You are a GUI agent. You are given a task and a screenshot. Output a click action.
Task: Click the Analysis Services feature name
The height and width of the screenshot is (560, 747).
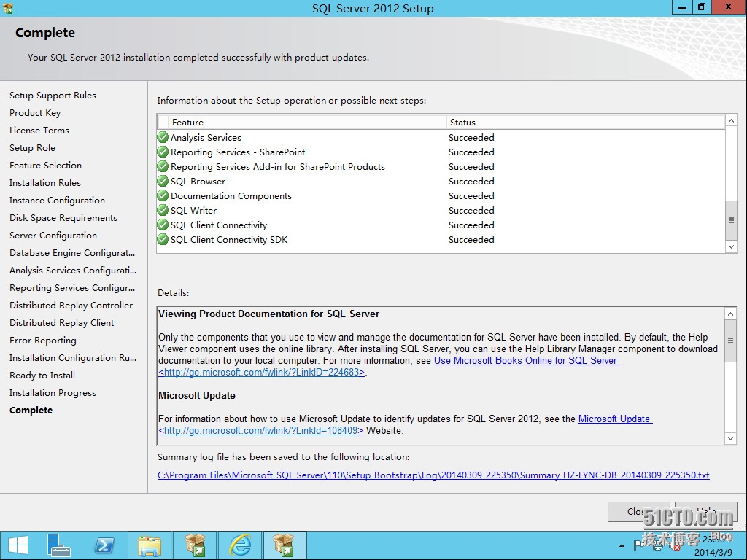tap(206, 138)
